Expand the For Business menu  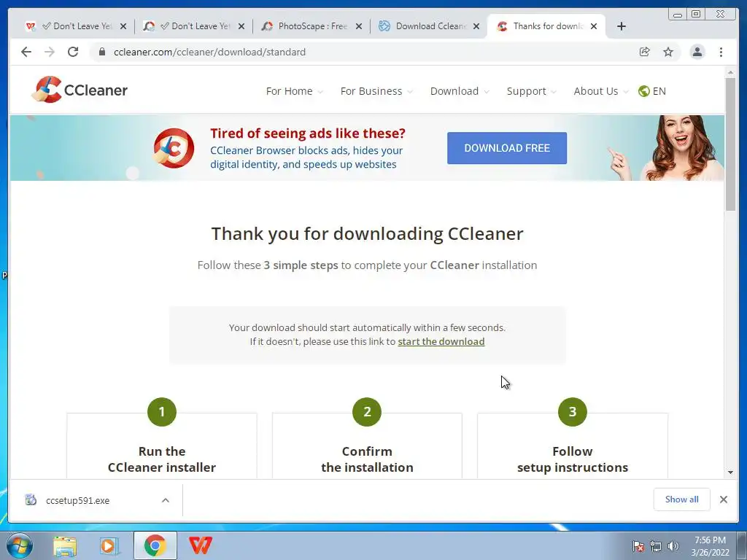376,91
